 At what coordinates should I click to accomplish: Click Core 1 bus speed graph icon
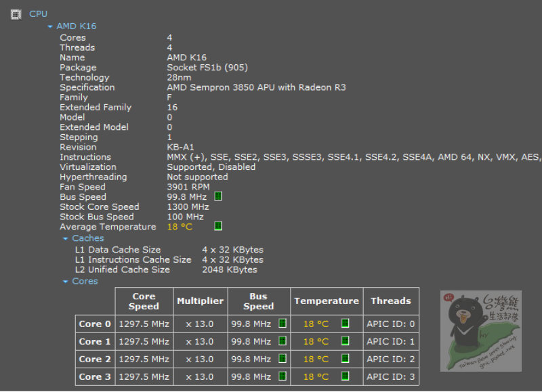(283, 341)
